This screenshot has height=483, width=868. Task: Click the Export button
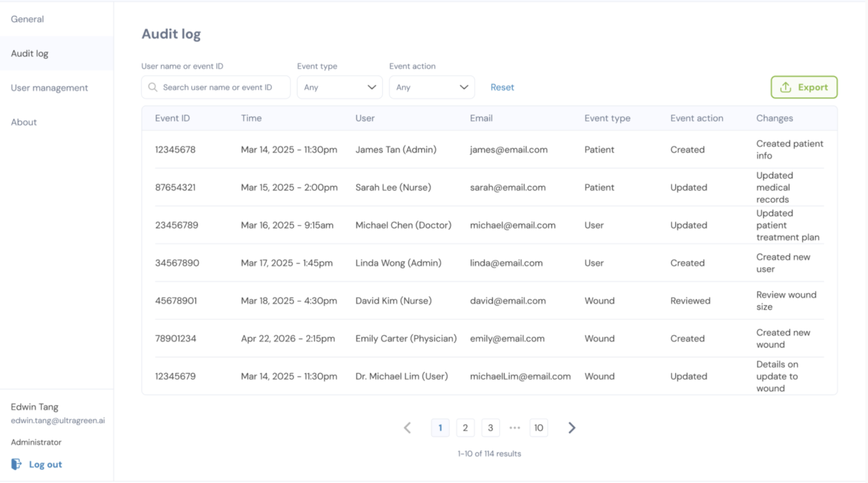(x=804, y=87)
